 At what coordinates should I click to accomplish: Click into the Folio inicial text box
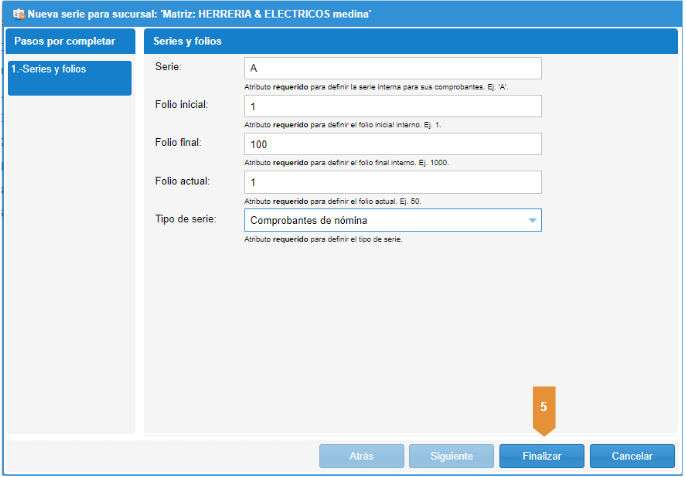click(x=392, y=106)
